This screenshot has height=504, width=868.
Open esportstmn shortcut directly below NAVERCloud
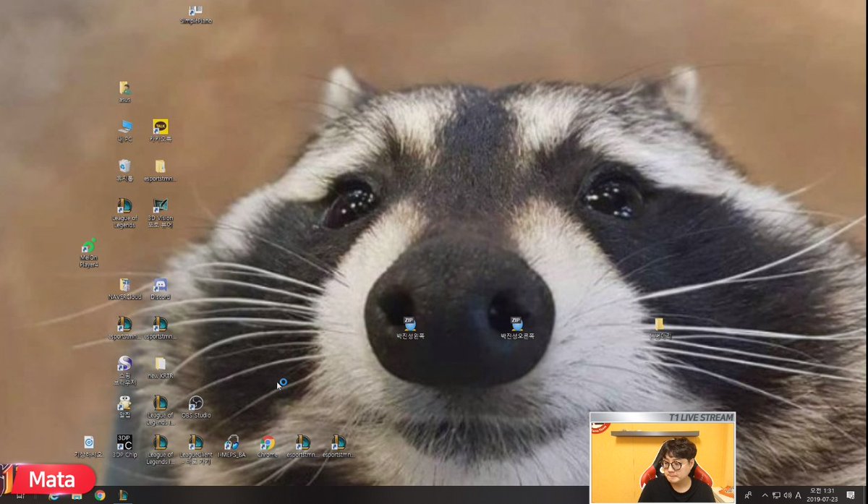[x=124, y=328]
